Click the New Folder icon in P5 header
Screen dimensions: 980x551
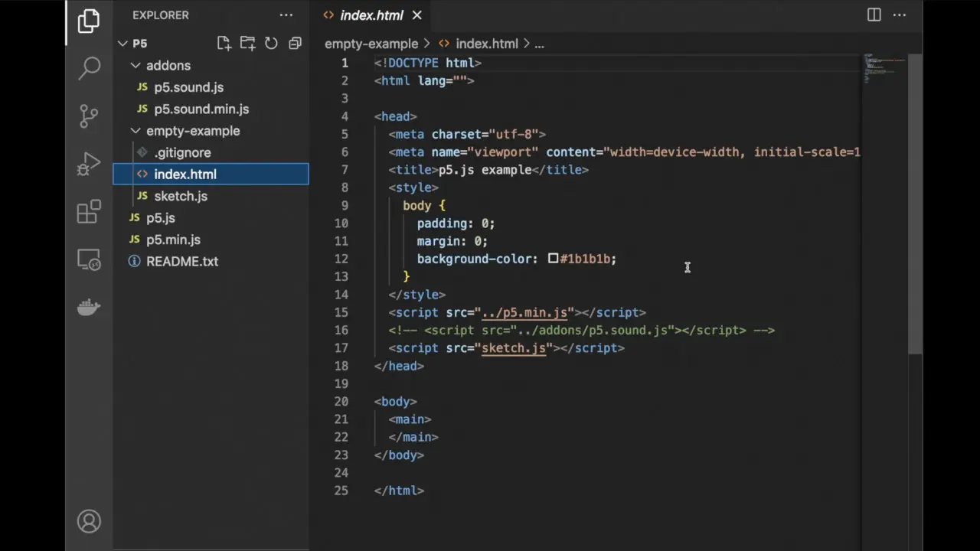247,44
